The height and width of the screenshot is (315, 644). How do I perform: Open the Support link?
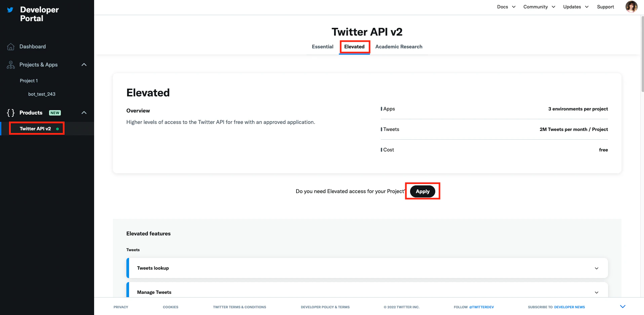click(x=605, y=7)
